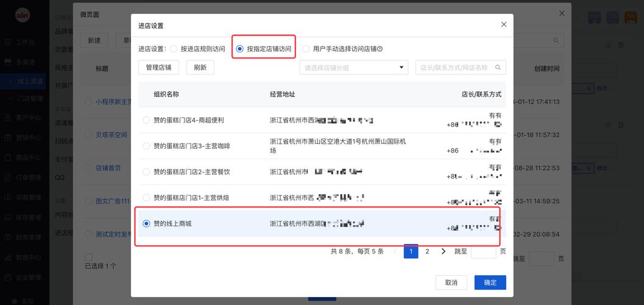The image size is (644, 305).
Task: Open the 图文广告111 page link
Action: [113, 201]
